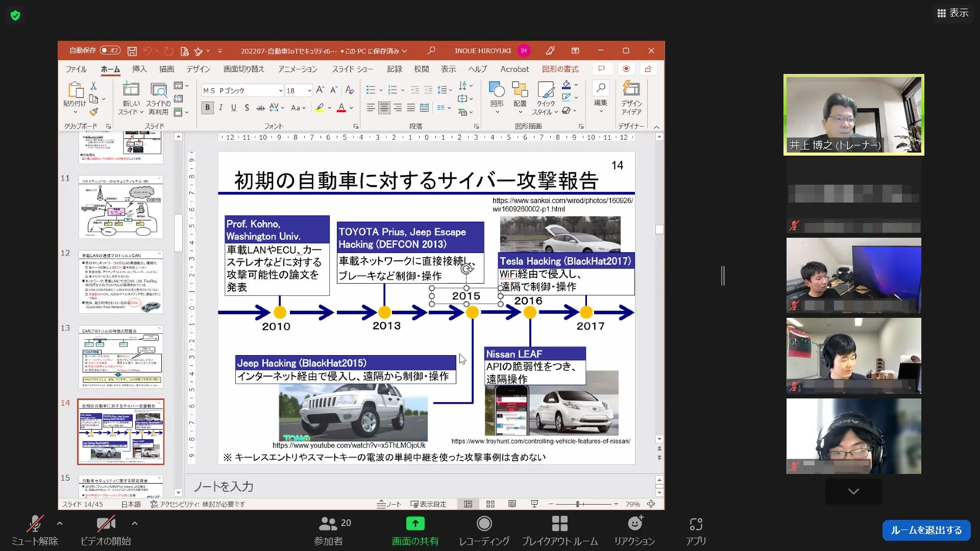
Task: Fit slide to window icon
Action: (651, 504)
